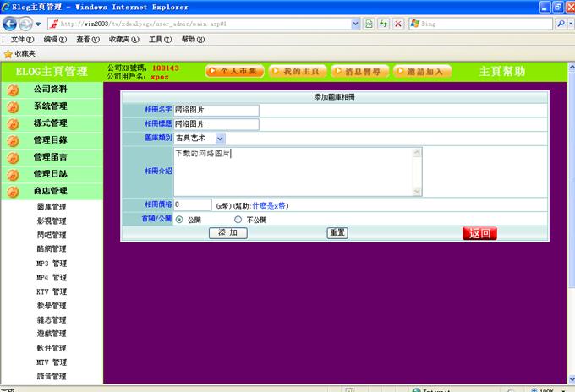Click the 相冊價格 input field

pos(193,204)
